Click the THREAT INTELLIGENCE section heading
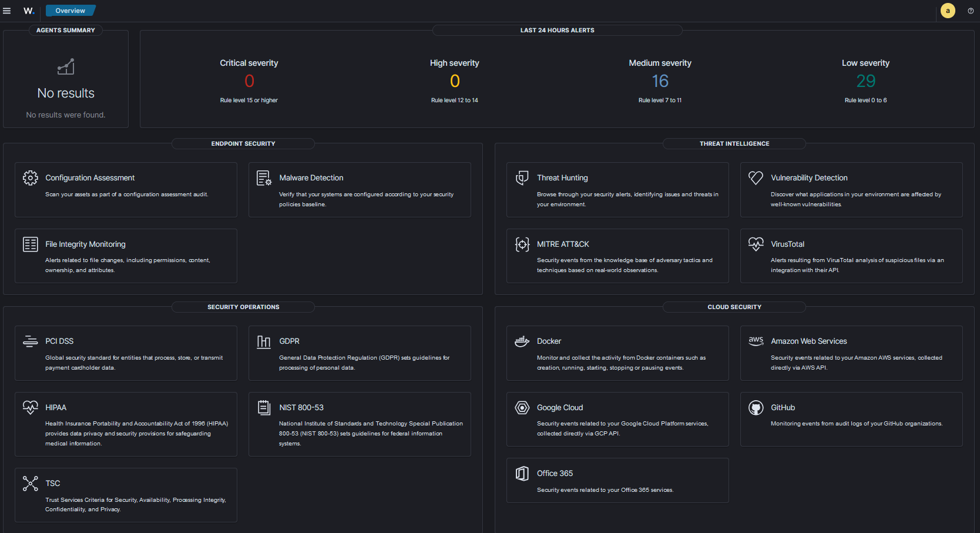The width and height of the screenshot is (980, 533). [734, 143]
